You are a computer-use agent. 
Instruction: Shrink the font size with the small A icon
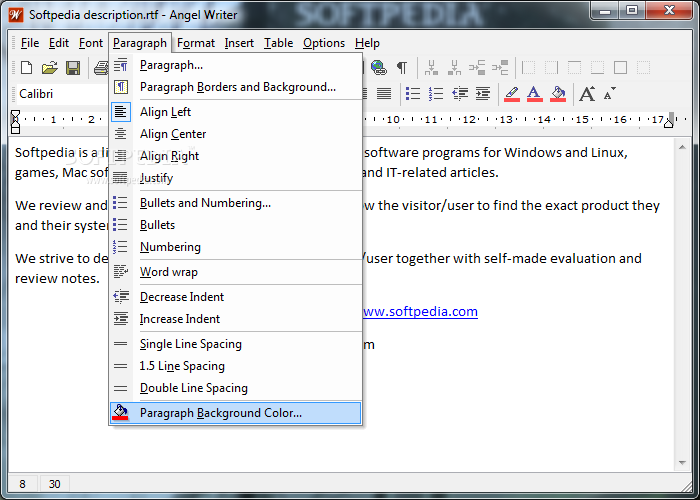[609, 94]
